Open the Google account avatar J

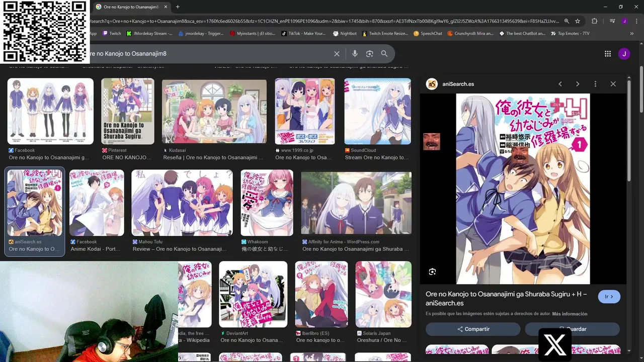click(x=624, y=54)
